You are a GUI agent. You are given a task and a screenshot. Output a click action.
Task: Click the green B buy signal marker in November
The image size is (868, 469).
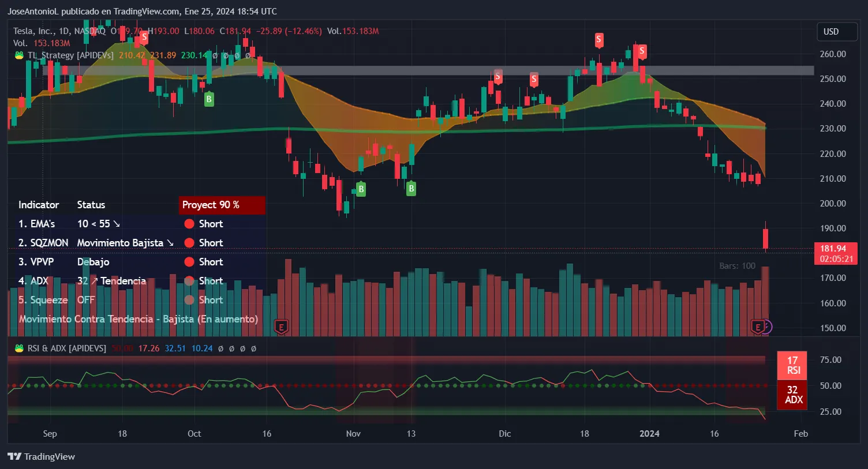pos(360,188)
